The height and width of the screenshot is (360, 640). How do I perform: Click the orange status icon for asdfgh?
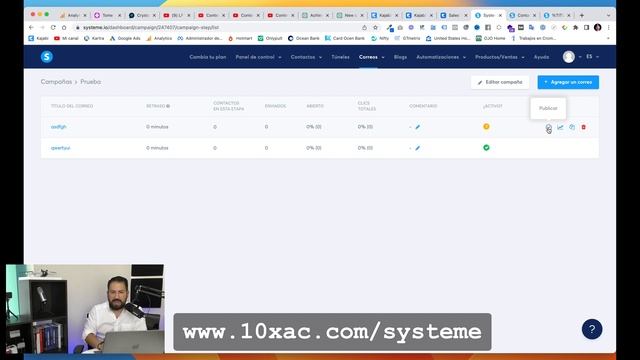[486, 127]
